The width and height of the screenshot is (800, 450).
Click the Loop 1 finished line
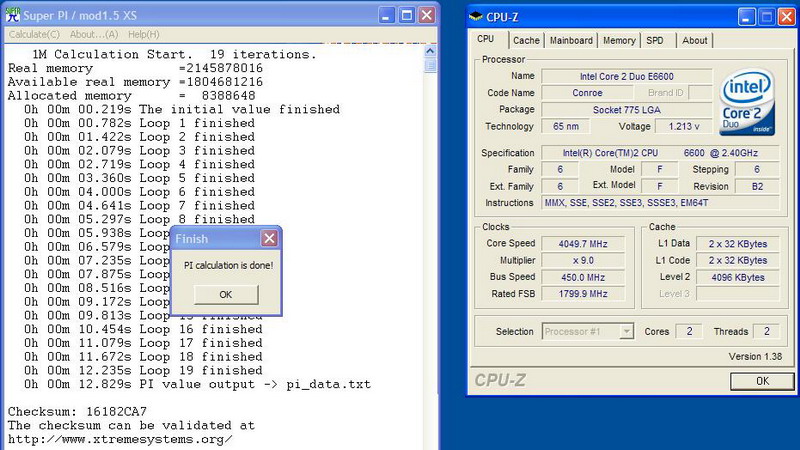(139, 123)
